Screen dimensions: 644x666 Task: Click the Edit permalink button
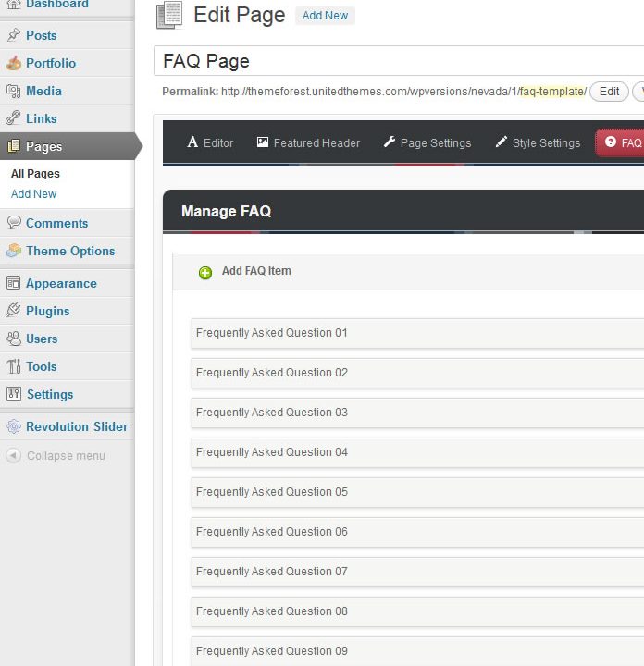(x=609, y=92)
